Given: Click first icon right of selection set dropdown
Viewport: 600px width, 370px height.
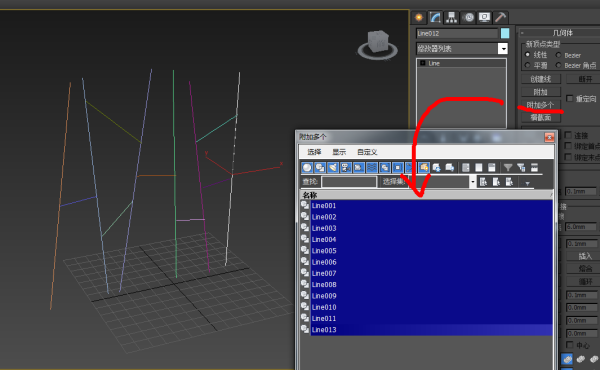Looking at the screenshot, I should coord(483,182).
